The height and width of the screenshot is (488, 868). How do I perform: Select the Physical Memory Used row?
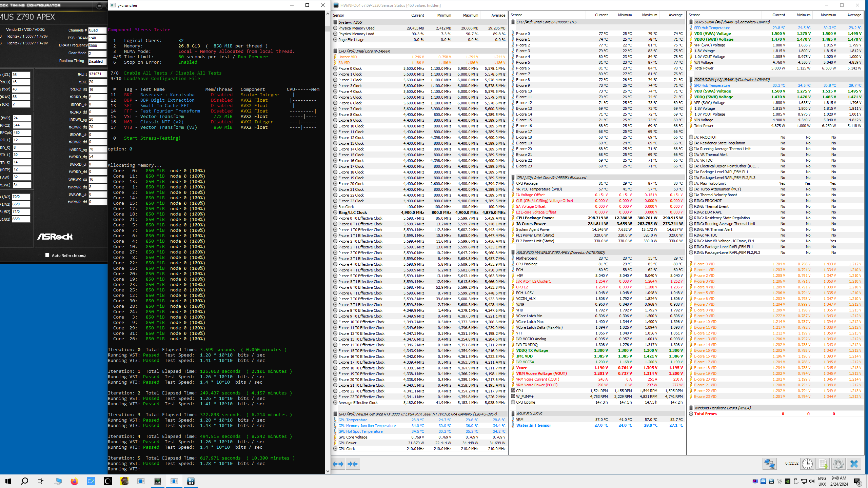point(420,28)
